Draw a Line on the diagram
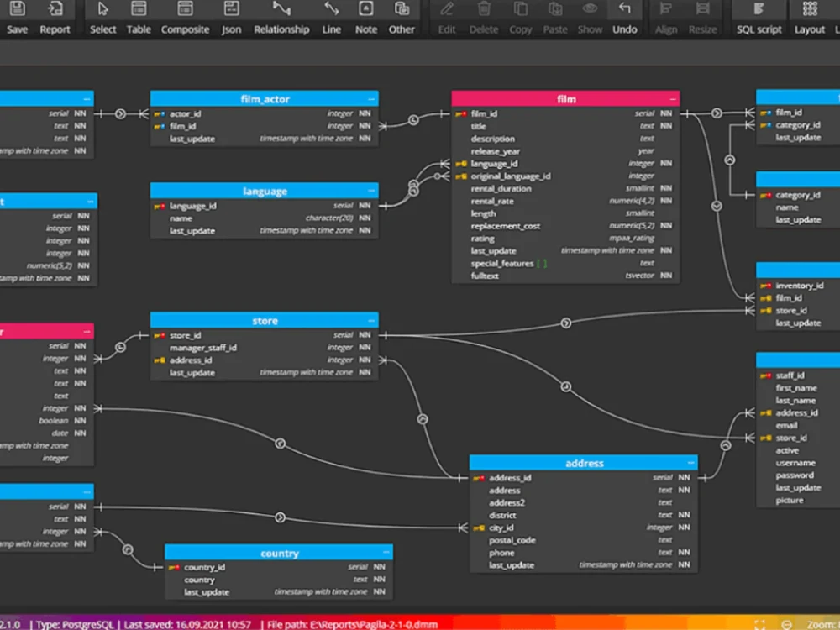The image size is (840, 630). (331, 18)
